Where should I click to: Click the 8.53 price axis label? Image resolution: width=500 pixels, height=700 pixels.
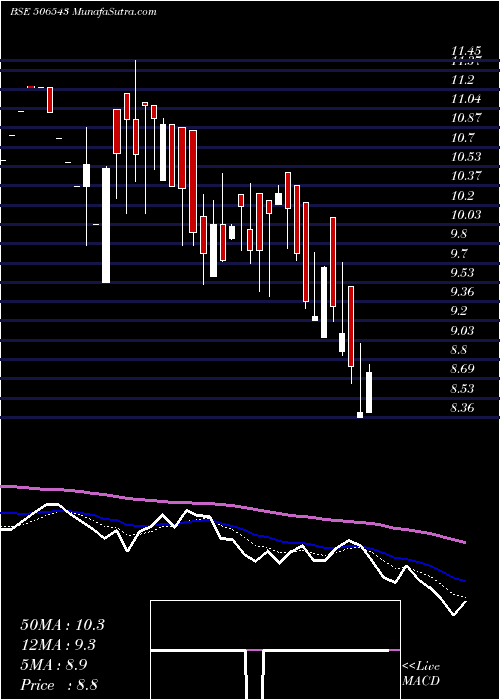coord(462,389)
